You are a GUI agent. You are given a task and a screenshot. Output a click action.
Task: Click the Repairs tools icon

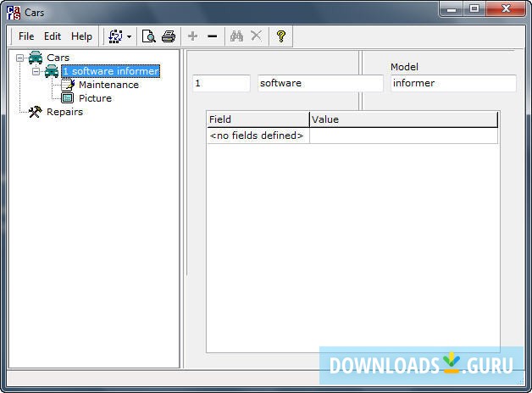(x=36, y=112)
